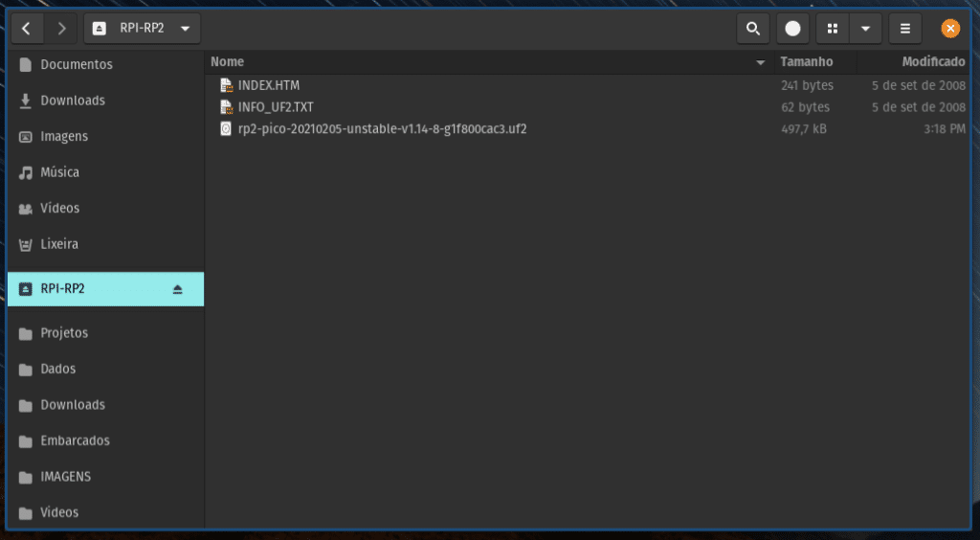Close the file manager window

(x=950, y=29)
